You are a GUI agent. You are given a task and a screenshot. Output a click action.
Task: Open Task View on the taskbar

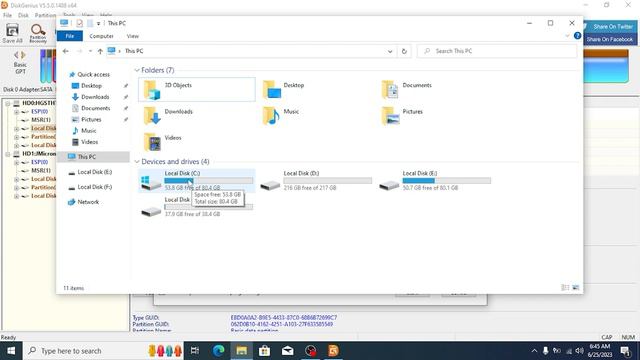195,351
